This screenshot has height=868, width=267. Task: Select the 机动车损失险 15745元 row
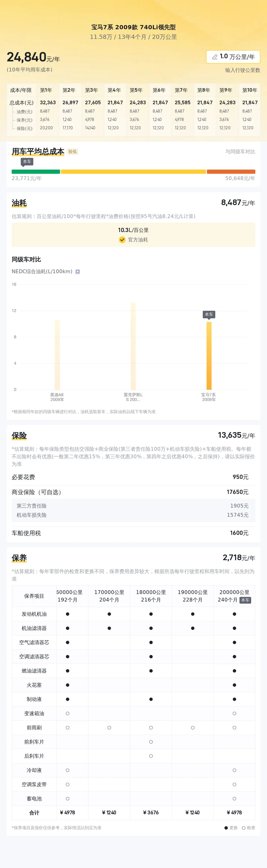pyautogui.click(x=133, y=515)
